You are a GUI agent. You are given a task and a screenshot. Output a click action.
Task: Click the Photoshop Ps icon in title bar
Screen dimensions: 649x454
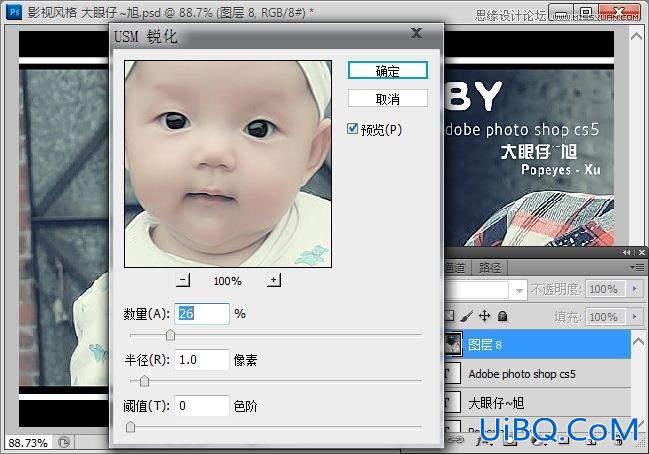tap(14, 12)
